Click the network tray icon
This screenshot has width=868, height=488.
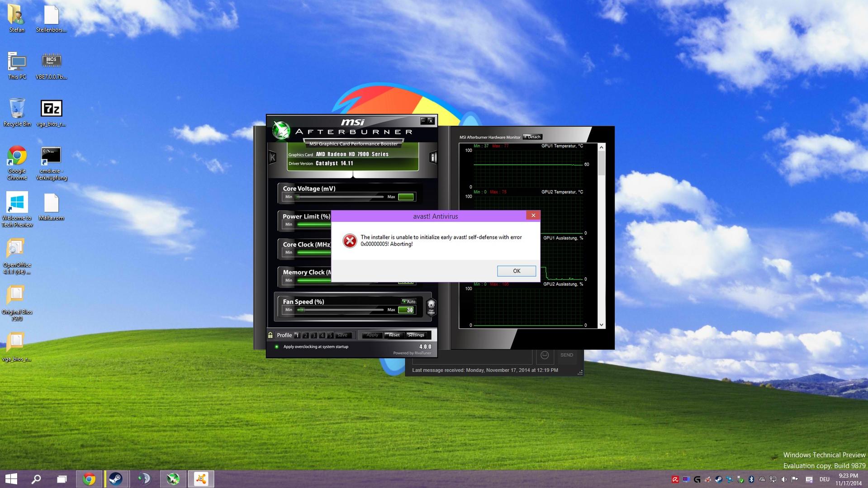(x=773, y=479)
